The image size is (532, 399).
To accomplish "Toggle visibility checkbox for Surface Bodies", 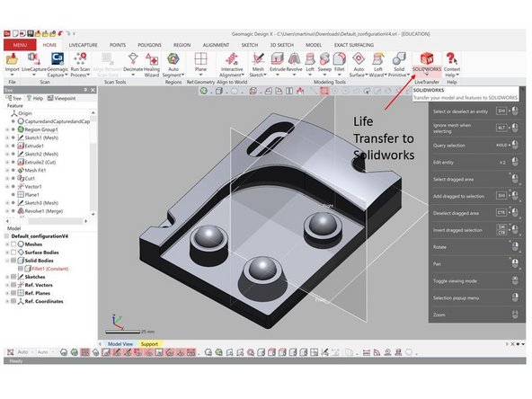I will pos(13,253).
